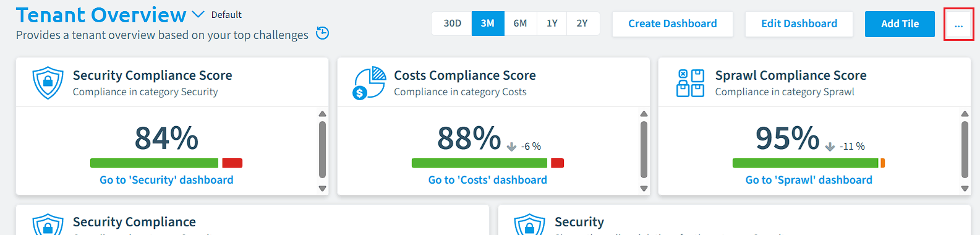Click the 95% sprawl score value
The image size is (980, 235).
[x=788, y=138]
